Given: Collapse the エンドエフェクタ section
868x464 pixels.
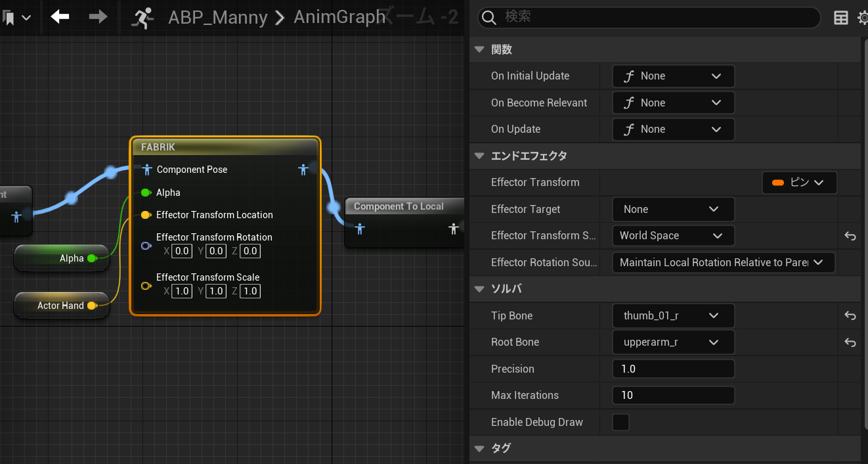Looking at the screenshot, I should pos(479,156).
